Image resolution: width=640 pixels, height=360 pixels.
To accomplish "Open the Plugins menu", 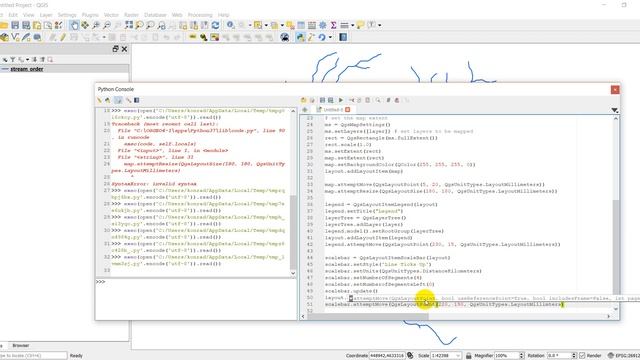I will tap(90, 15).
